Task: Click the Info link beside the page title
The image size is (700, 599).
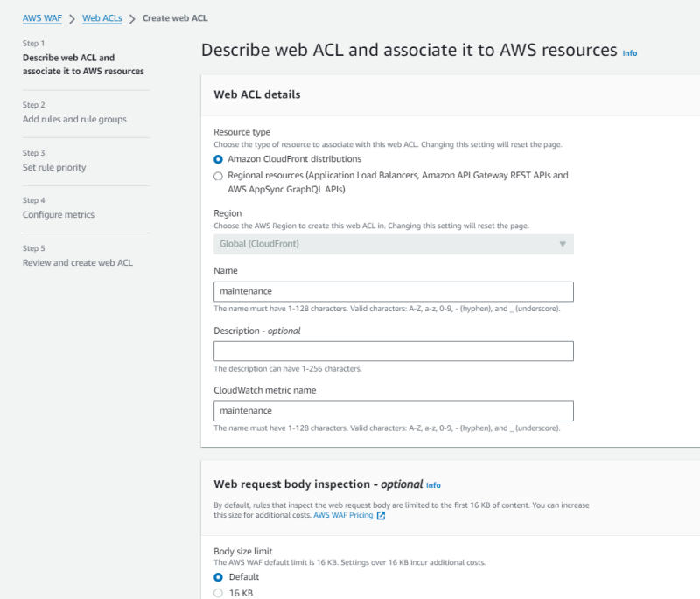Action: (629, 53)
